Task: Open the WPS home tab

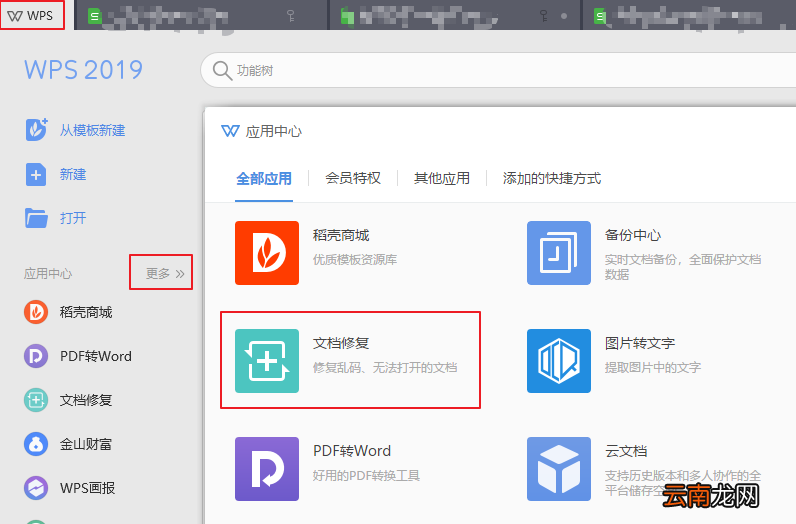Action: 31,15
